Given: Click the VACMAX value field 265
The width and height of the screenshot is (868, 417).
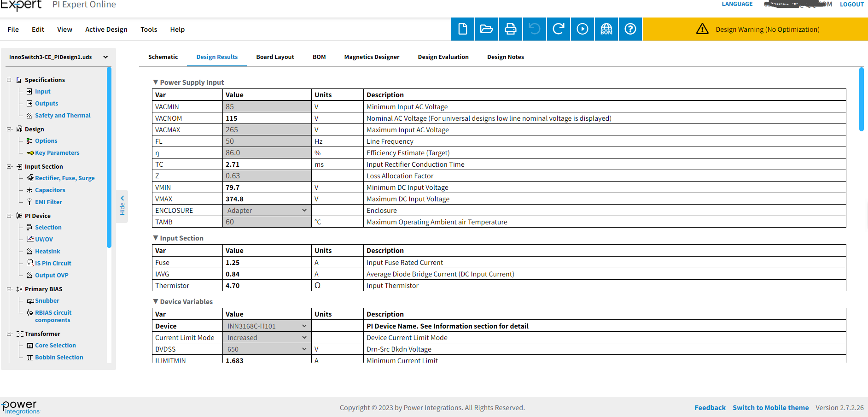Looking at the screenshot, I should click(x=267, y=129).
